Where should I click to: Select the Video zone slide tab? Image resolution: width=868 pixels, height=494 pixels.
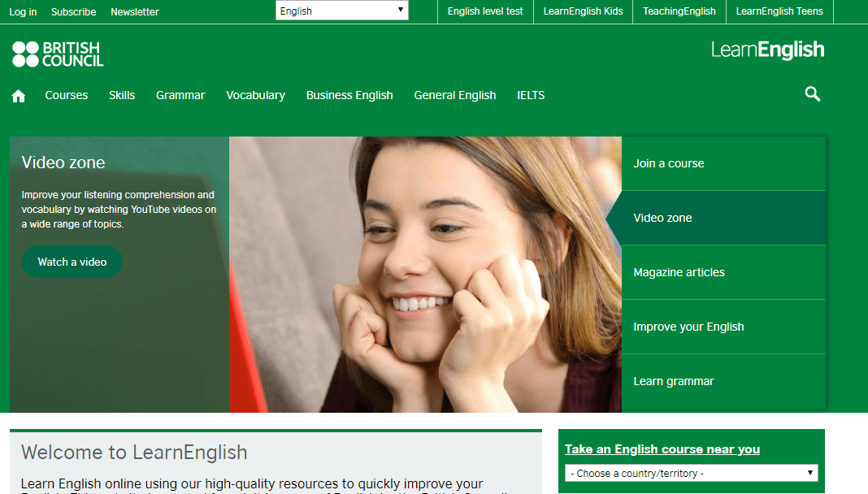723,218
